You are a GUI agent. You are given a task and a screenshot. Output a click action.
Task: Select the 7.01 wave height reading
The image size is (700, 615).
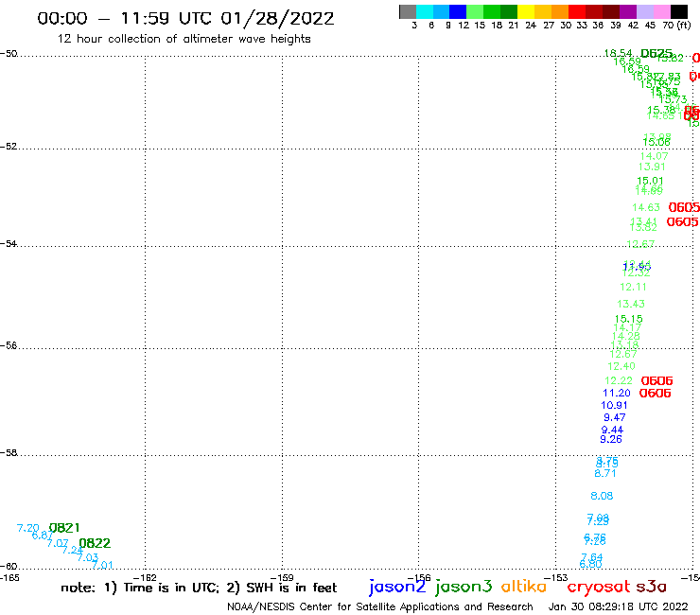103,566
